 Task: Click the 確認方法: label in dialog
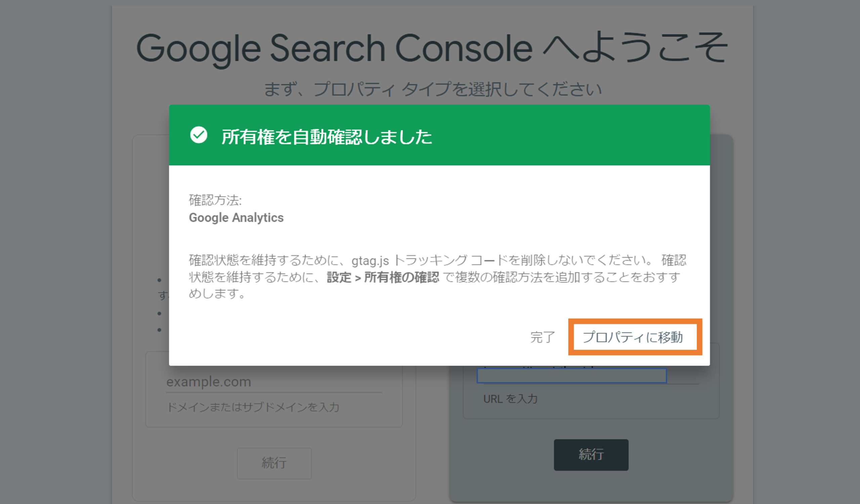tap(215, 200)
